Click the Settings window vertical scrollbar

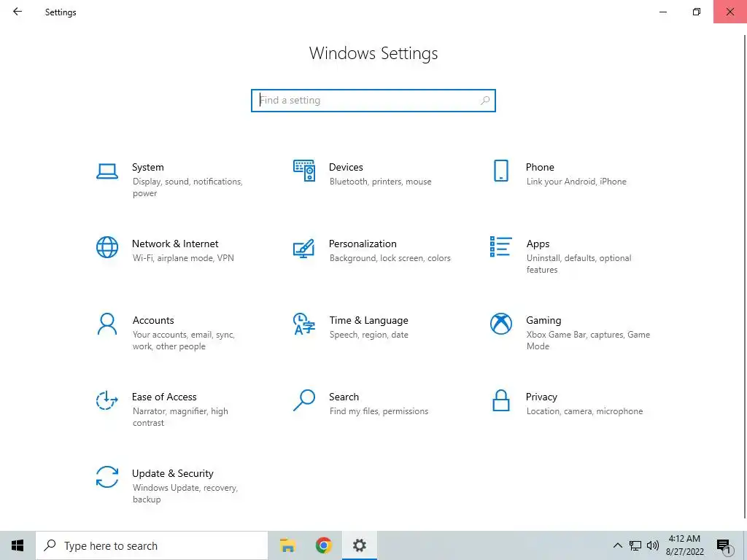[x=745, y=276]
